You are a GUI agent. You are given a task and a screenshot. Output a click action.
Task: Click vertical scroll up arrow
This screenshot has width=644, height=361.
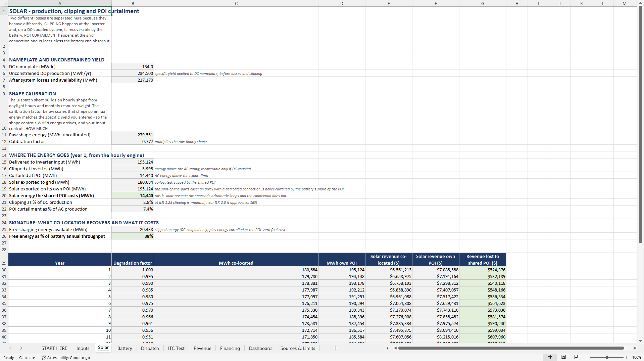(x=640, y=3)
